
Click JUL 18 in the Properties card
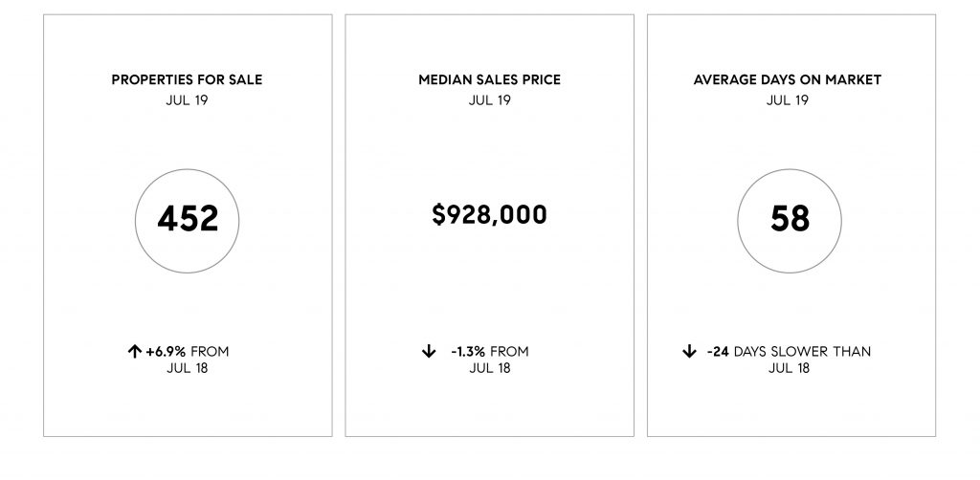click(x=187, y=368)
